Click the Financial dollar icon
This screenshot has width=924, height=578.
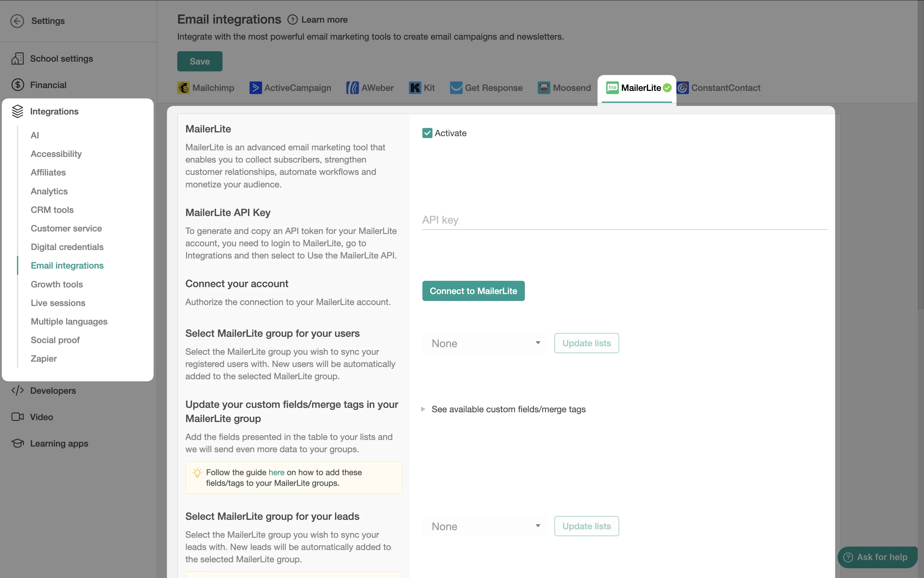point(18,85)
